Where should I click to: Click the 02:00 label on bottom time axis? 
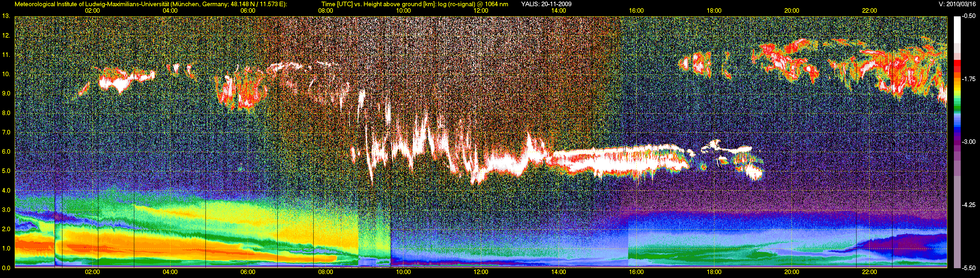pyautogui.click(x=92, y=272)
